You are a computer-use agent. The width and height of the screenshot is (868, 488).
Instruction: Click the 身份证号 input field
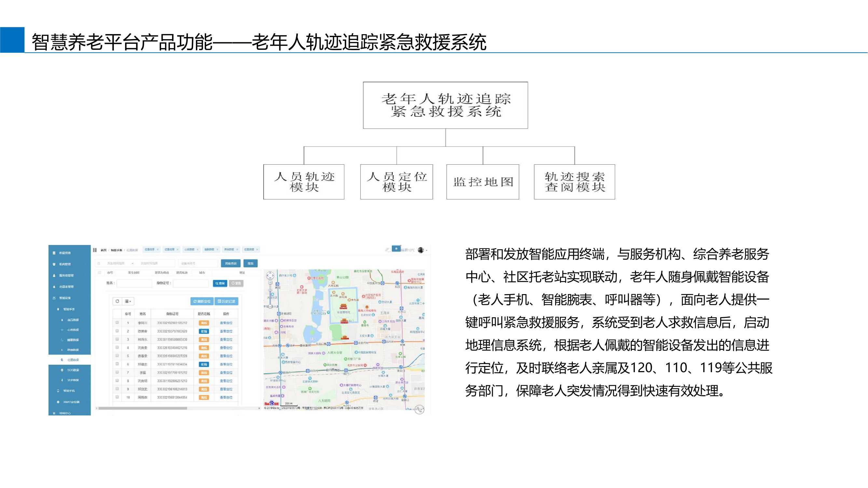(x=191, y=283)
